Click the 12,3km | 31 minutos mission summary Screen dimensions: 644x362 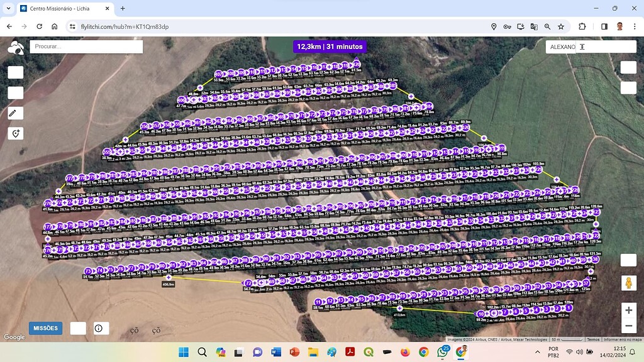(x=330, y=47)
